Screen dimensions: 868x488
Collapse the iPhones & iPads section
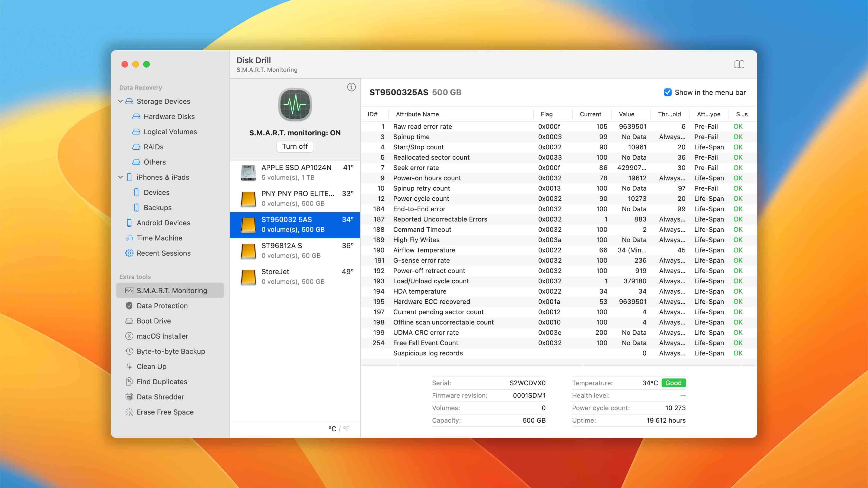click(120, 177)
